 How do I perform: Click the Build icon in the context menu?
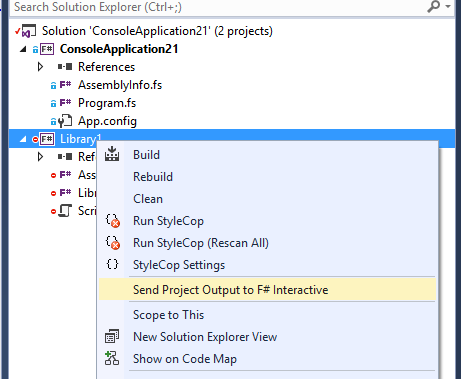click(112, 154)
